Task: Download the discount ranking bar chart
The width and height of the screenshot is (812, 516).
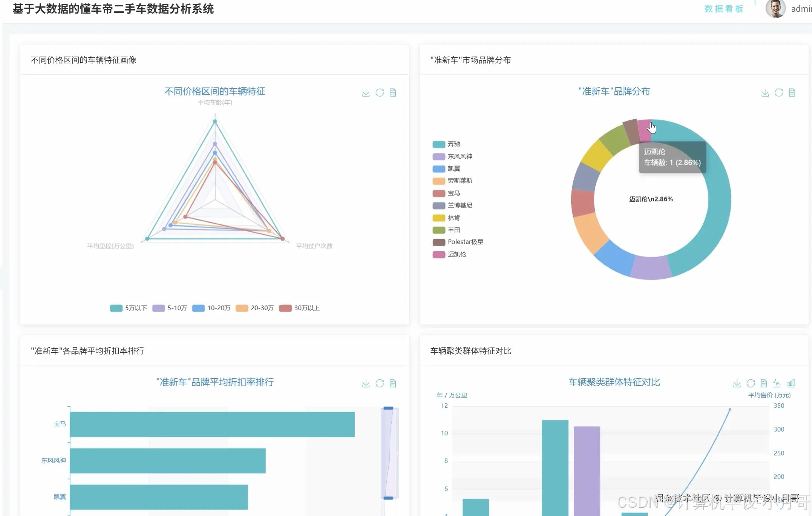Action: pyautogui.click(x=366, y=384)
